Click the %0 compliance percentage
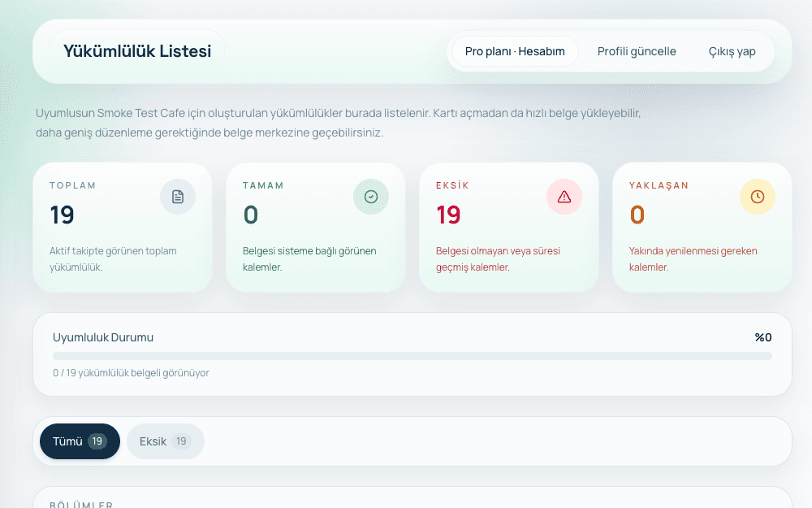 click(763, 337)
